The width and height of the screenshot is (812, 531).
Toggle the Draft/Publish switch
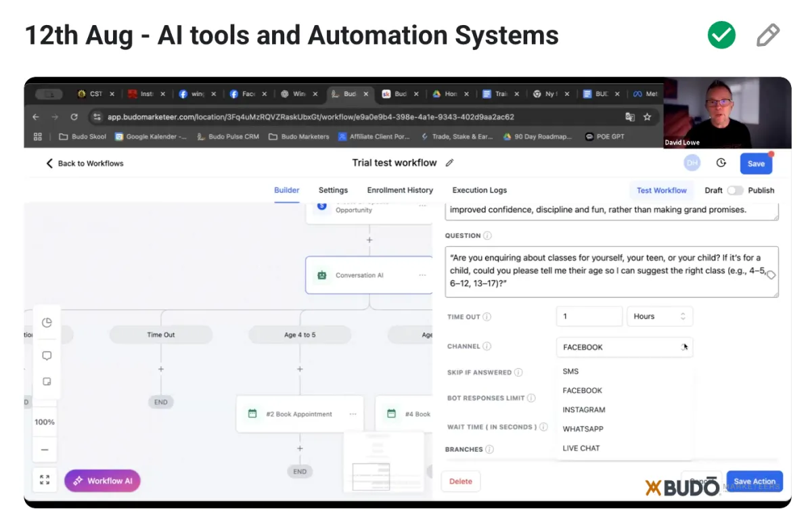tap(735, 191)
